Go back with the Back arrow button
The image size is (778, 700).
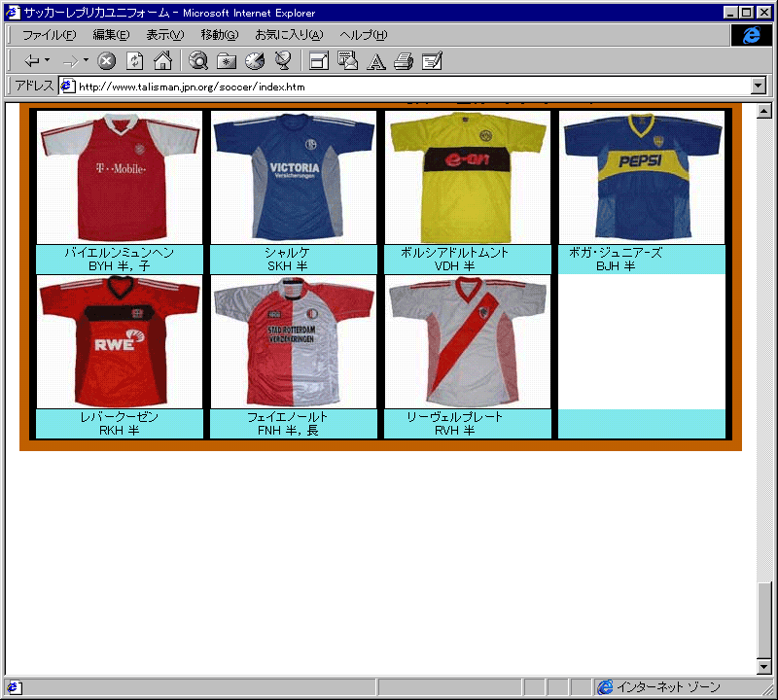[x=31, y=61]
